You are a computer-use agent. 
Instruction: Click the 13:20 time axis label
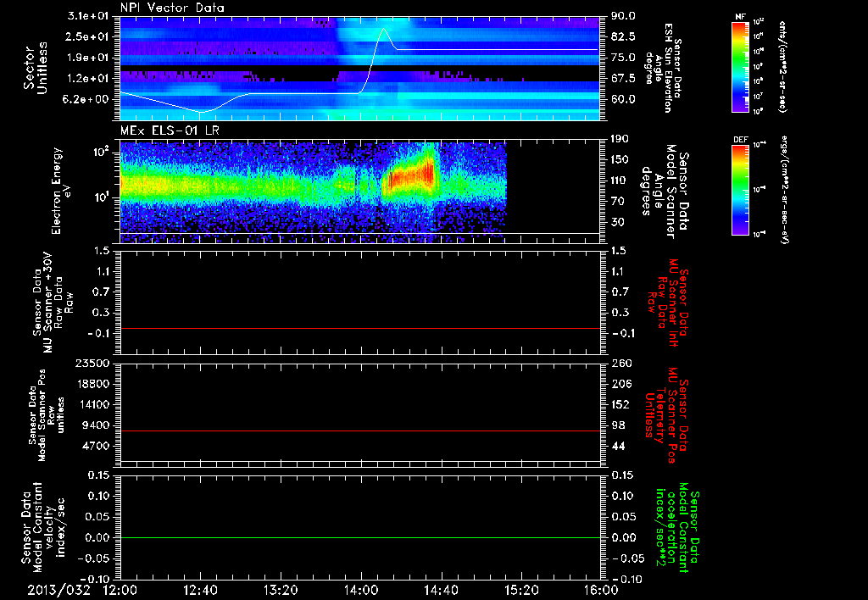point(281,590)
